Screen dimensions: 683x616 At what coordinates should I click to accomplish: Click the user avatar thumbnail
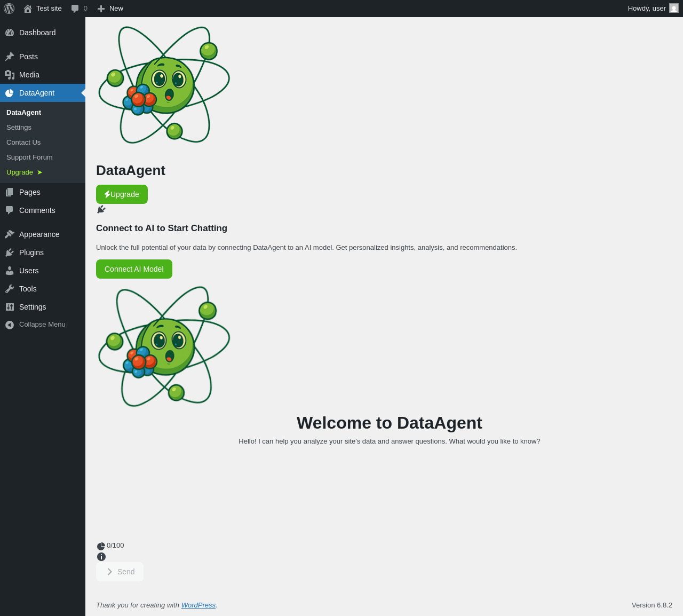click(674, 9)
